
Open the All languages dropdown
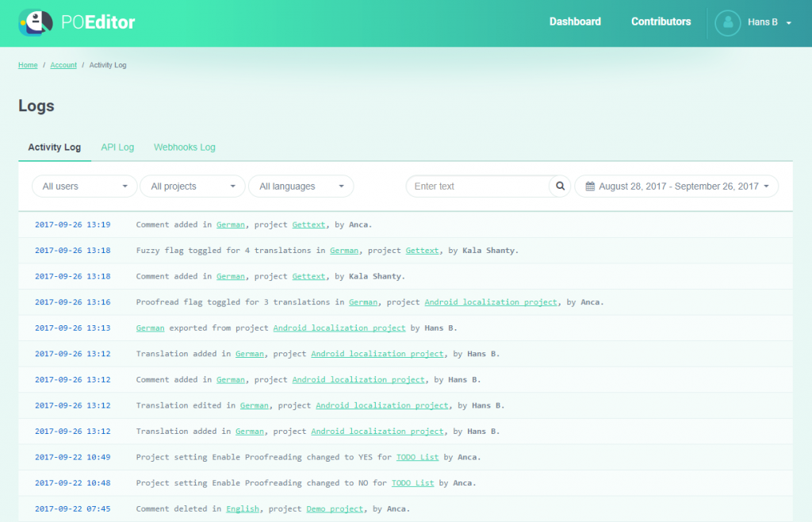[301, 186]
